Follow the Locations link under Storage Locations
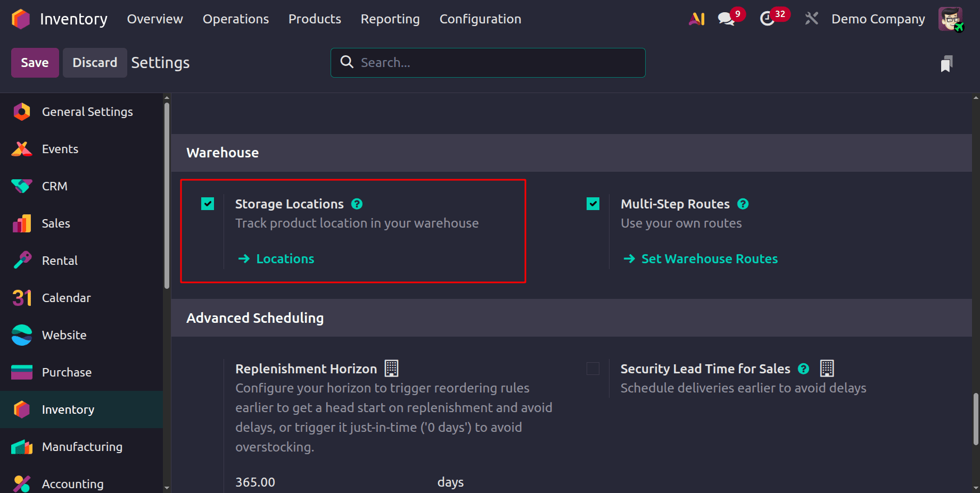 [285, 258]
